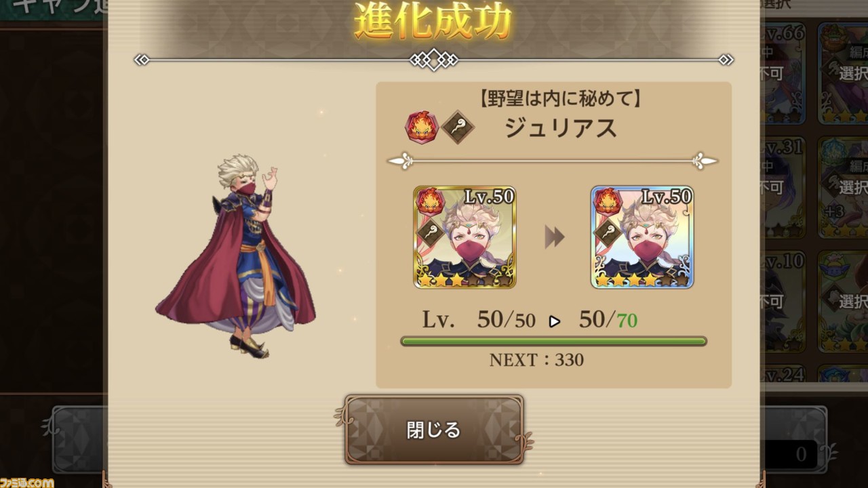The width and height of the screenshot is (868, 488).
Task: Click the small level-change triangle arrow
Action: 555,321
